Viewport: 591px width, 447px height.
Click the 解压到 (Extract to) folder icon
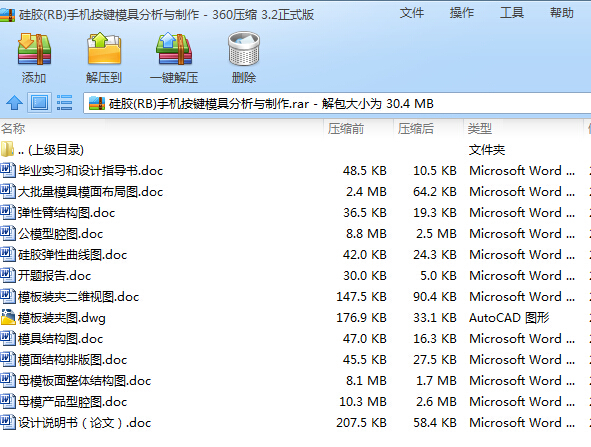104,49
